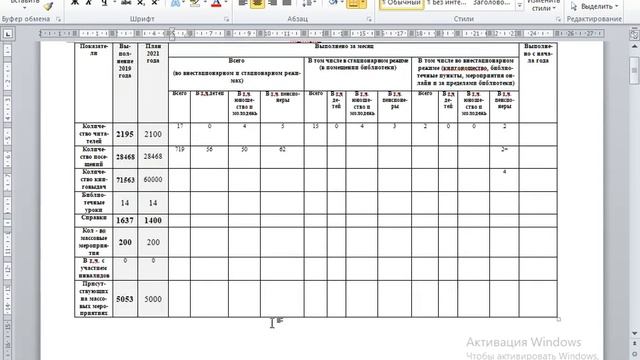The width and height of the screenshot is (640, 360).
Task: Apply table borders button
Action: (x=353, y=3)
